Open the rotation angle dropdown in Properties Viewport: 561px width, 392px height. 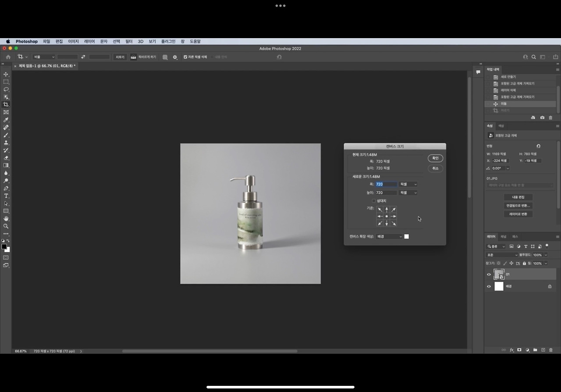pos(508,168)
